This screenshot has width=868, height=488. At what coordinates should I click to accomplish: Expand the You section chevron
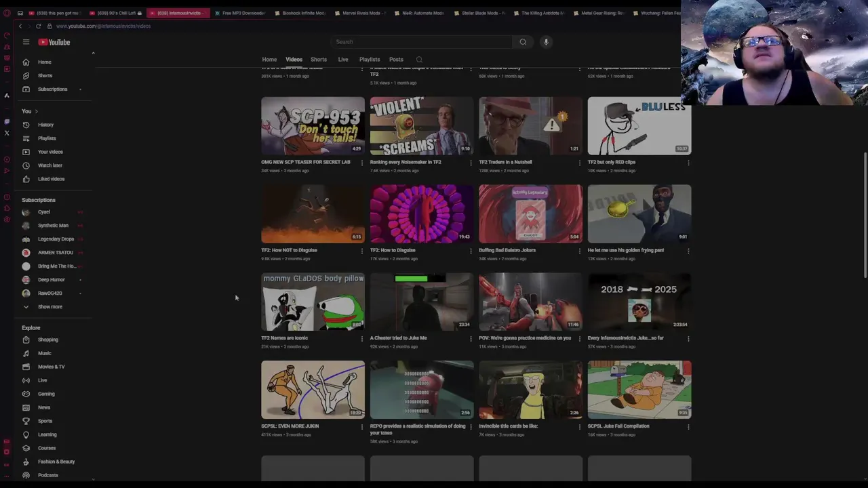click(36, 111)
